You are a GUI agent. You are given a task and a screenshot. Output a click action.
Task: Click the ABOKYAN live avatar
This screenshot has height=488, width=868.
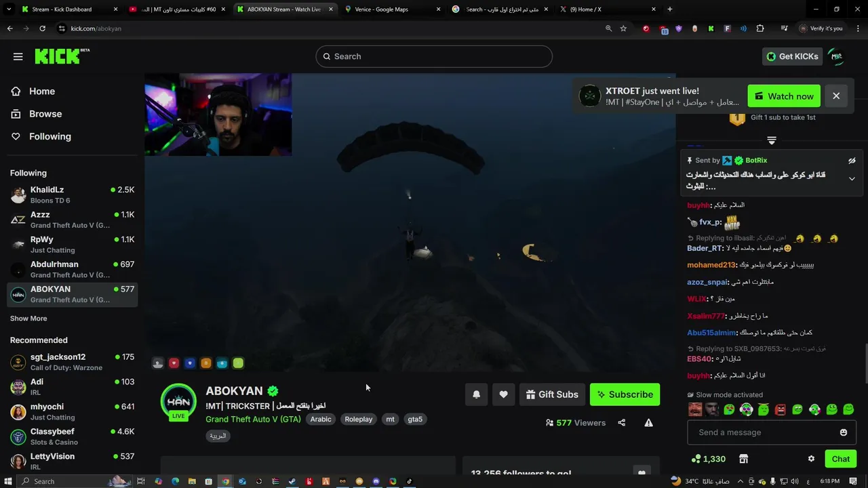click(178, 402)
